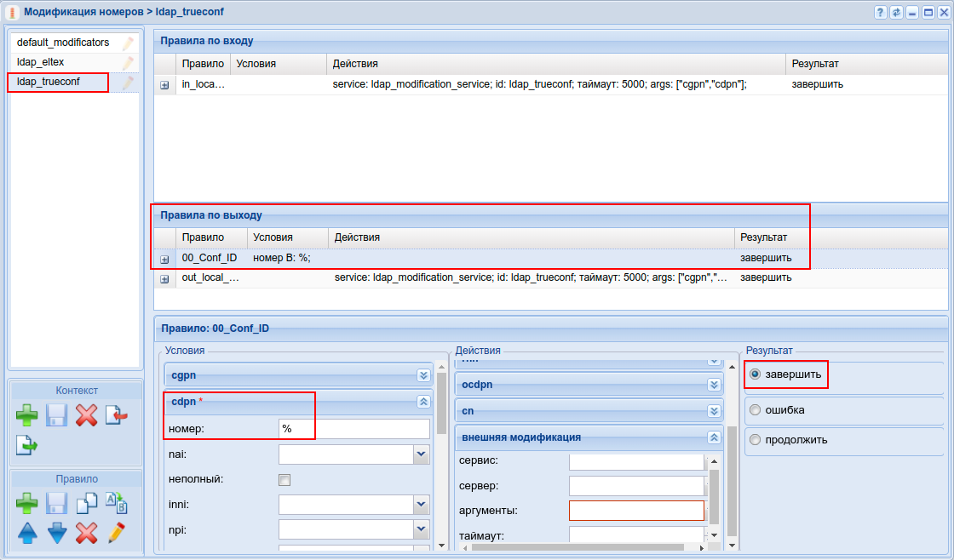Edit rule with the pencil icon
Viewport: 954px width, 560px height.
click(x=116, y=534)
